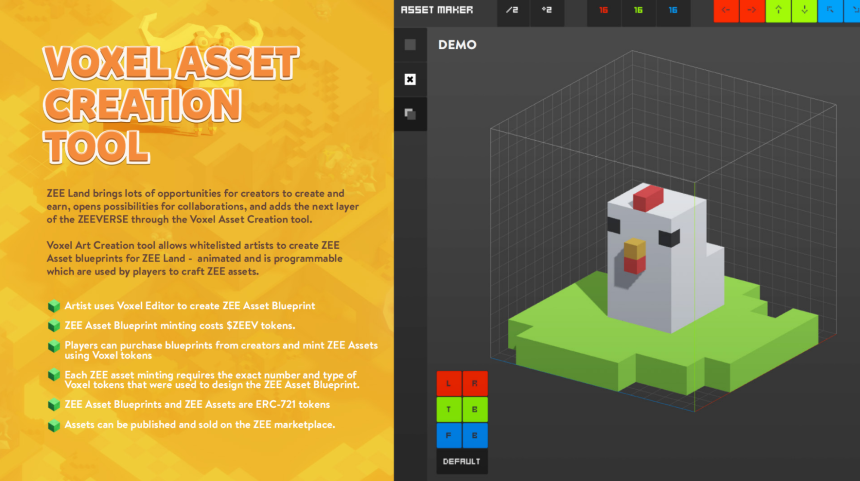Click the red right-arrow shift button

pos(752,11)
